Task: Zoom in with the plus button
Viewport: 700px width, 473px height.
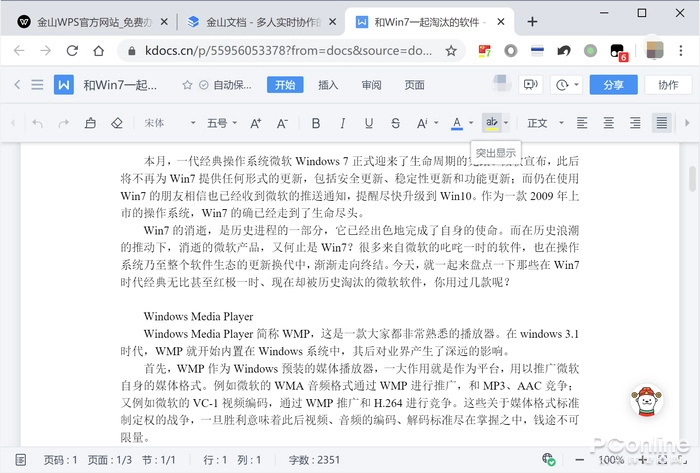Action: pos(642,459)
